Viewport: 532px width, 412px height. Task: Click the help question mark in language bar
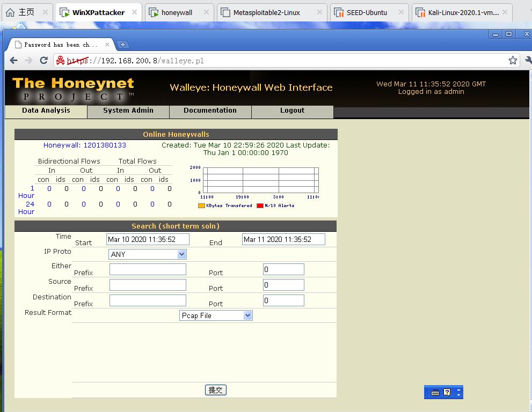[447, 392]
